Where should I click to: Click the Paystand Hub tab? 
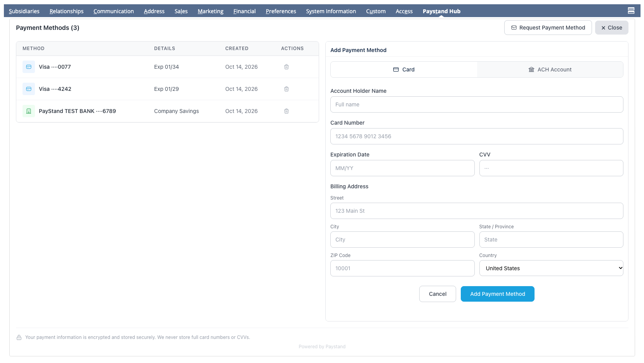(442, 11)
